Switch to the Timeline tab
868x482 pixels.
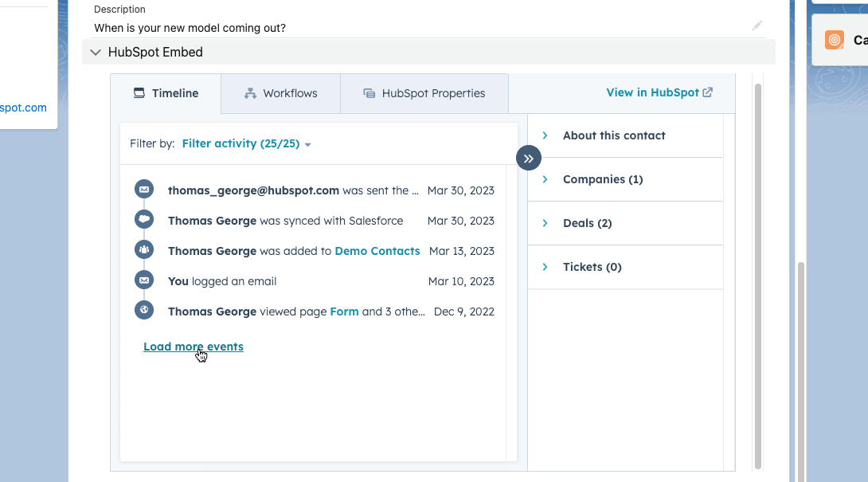coord(166,93)
